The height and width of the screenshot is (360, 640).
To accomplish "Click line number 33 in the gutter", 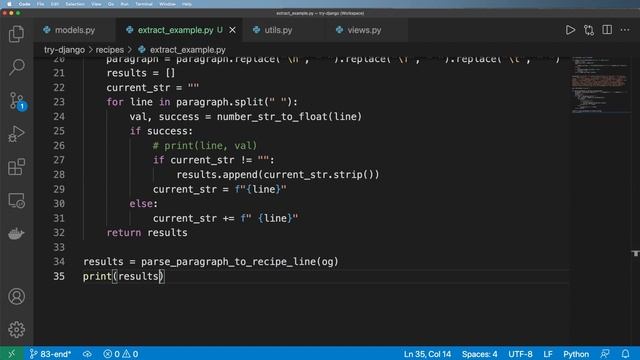I will (59, 247).
